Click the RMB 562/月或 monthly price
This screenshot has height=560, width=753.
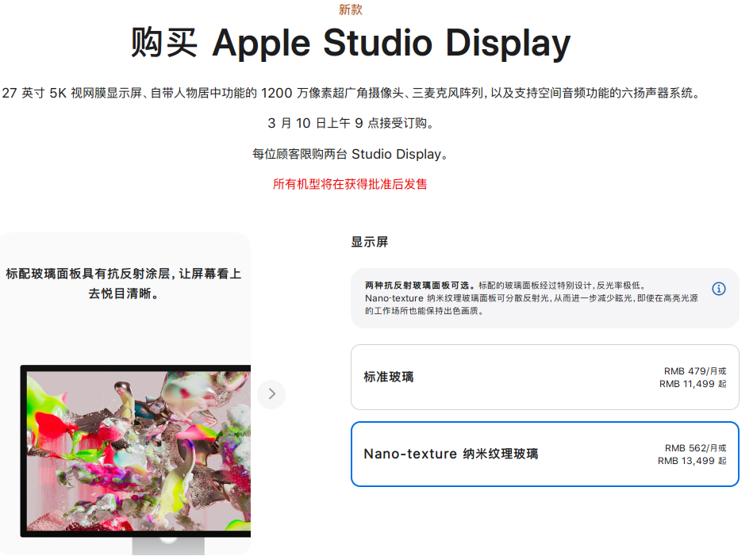tap(695, 447)
